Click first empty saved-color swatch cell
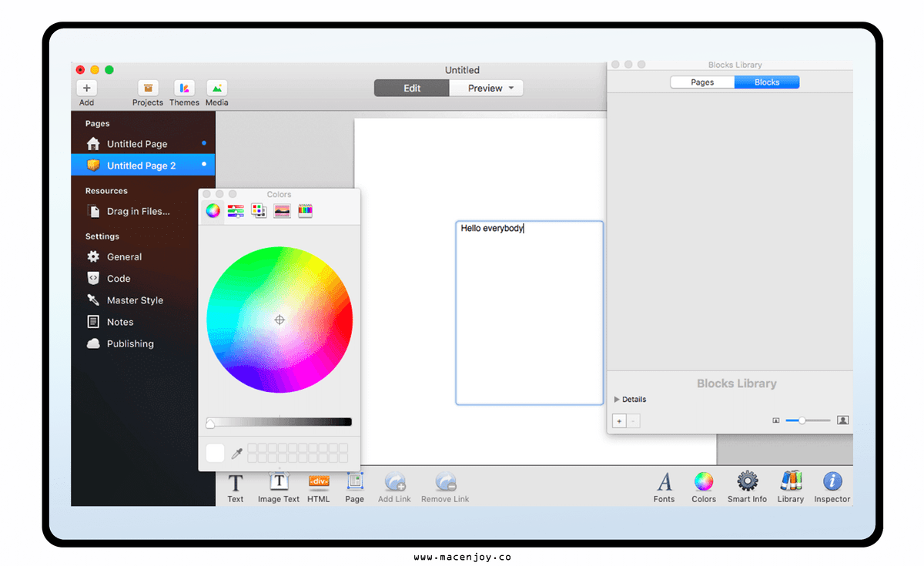The height and width of the screenshot is (566, 924). 253,447
